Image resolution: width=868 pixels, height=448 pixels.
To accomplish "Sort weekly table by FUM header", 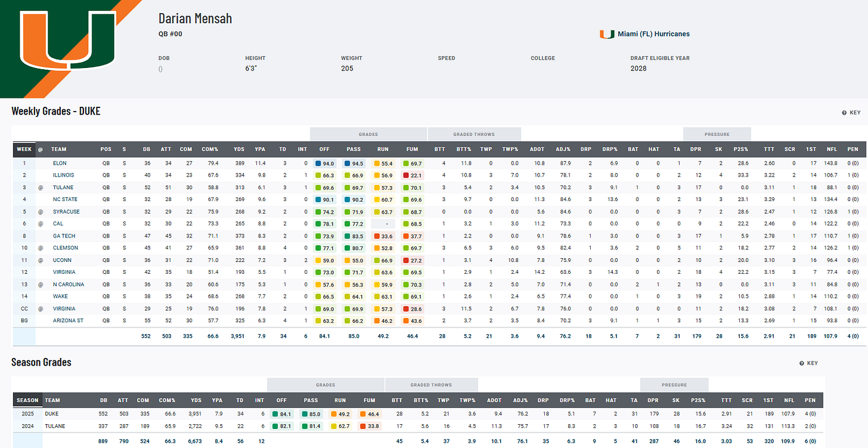I will click(x=413, y=150).
